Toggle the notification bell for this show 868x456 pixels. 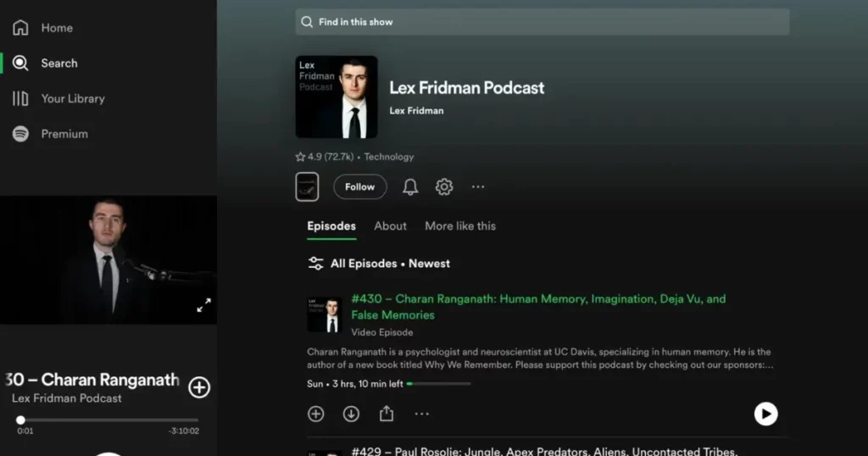(x=410, y=186)
